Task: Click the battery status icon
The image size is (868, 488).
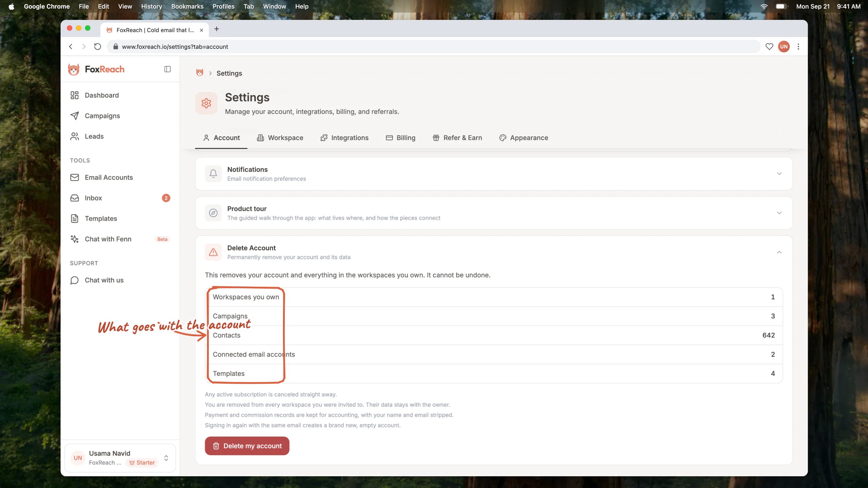Action: click(x=781, y=6)
